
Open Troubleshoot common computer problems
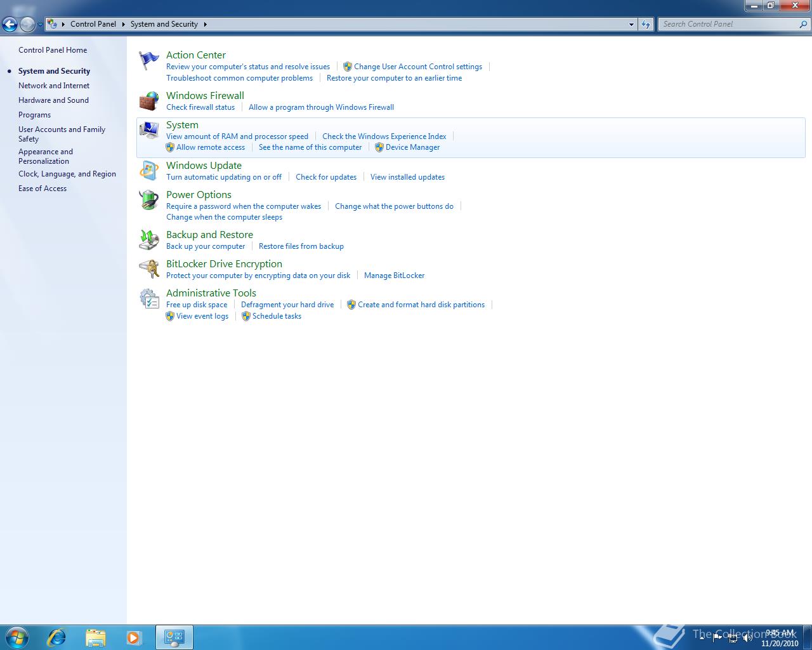(239, 78)
